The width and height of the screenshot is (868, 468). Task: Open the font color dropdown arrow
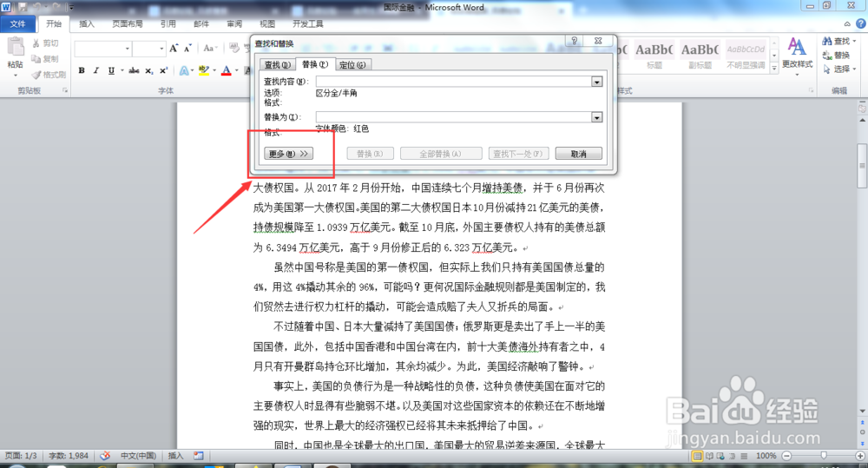tap(236, 70)
